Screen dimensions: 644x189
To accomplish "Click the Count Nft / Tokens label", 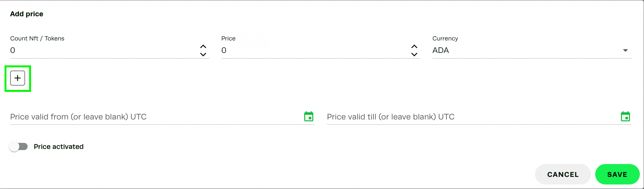I will (37, 39).
